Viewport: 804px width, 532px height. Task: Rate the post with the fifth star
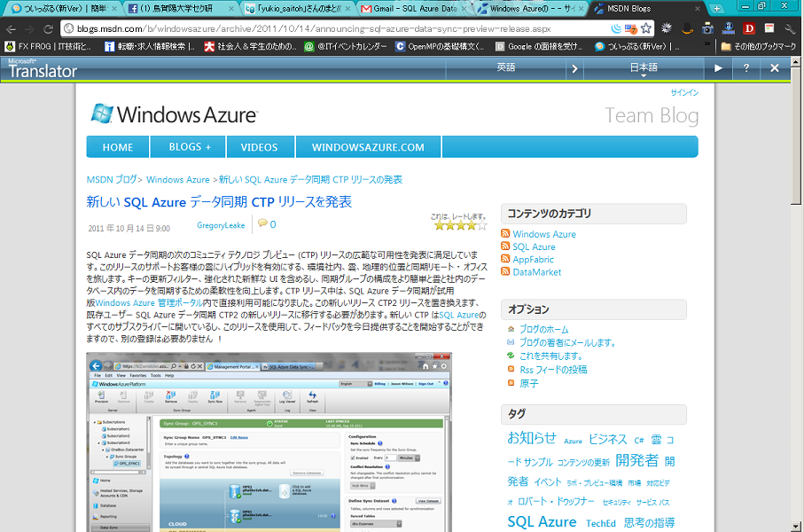pyautogui.click(x=481, y=226)
